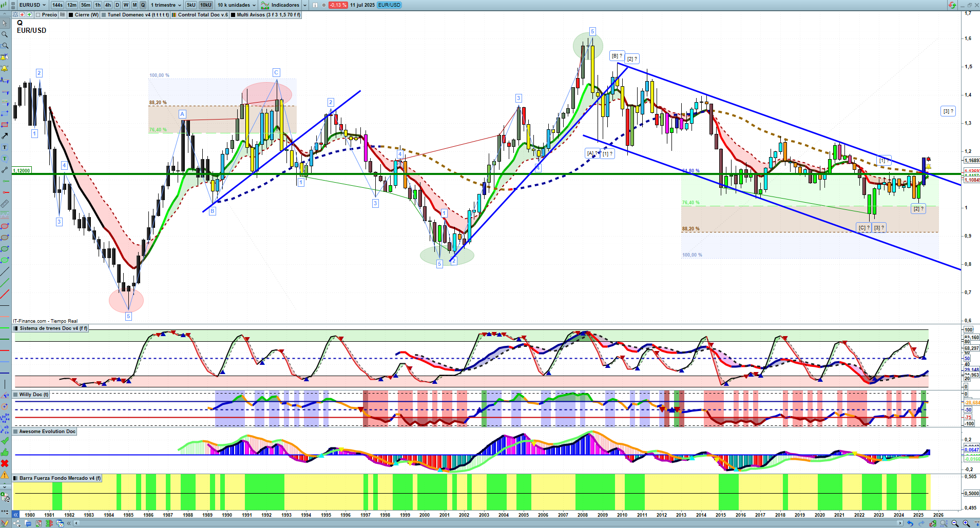This screenshot has height=528, width=980.
Task: Toggle Cierre (W) indicator color box
Action: point(71,15)
